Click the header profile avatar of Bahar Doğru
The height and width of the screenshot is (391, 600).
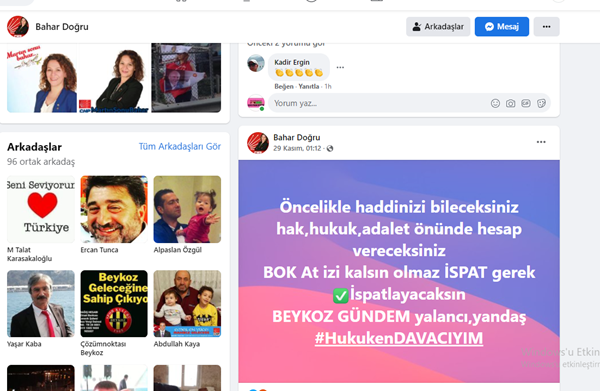click(x=18, y=27)
